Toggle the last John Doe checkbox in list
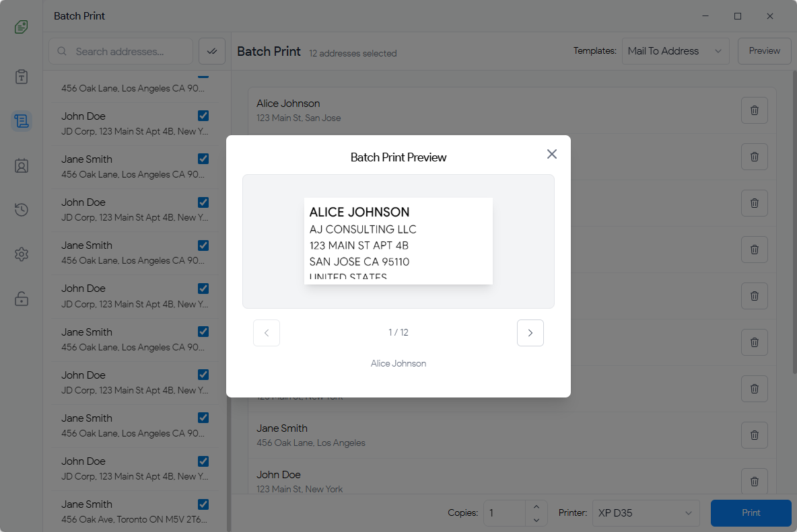 (203, 461)
